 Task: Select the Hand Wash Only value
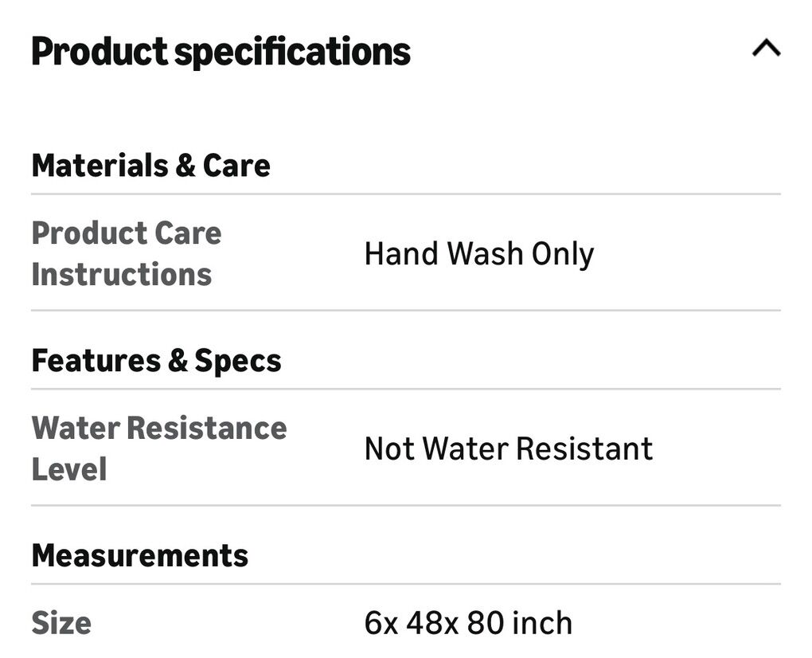[478, 254]
